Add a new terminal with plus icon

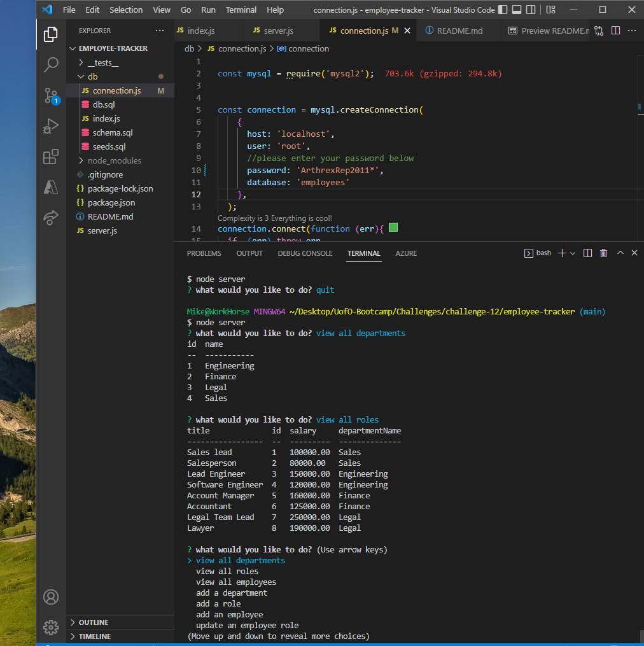pyautogui.click(x=562, y=253)
